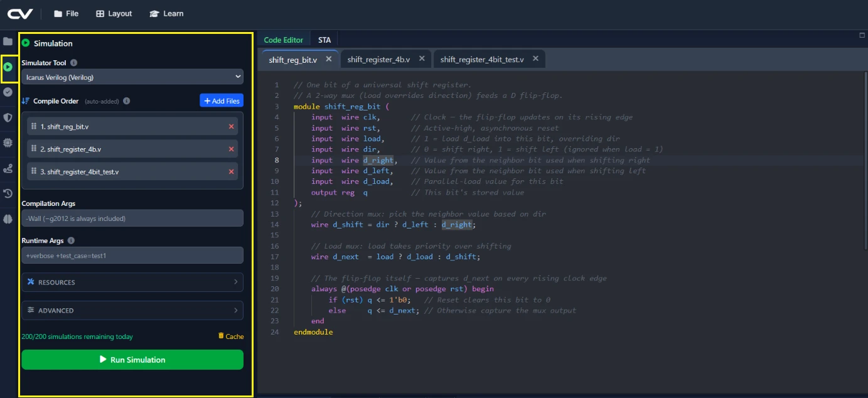Select 2. shift_register_4b.v compile order entry
The image size is (868, 398).
[132, 149]
